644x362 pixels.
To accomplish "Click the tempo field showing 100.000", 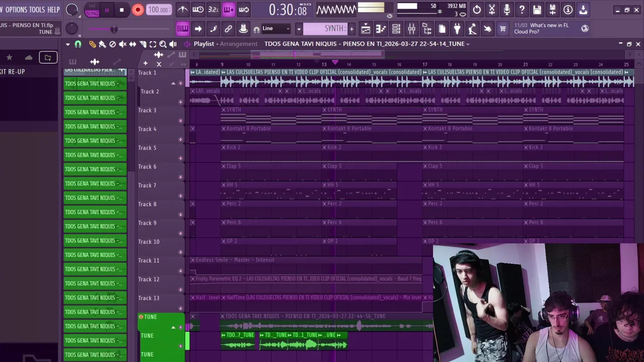I will [159, 10].
